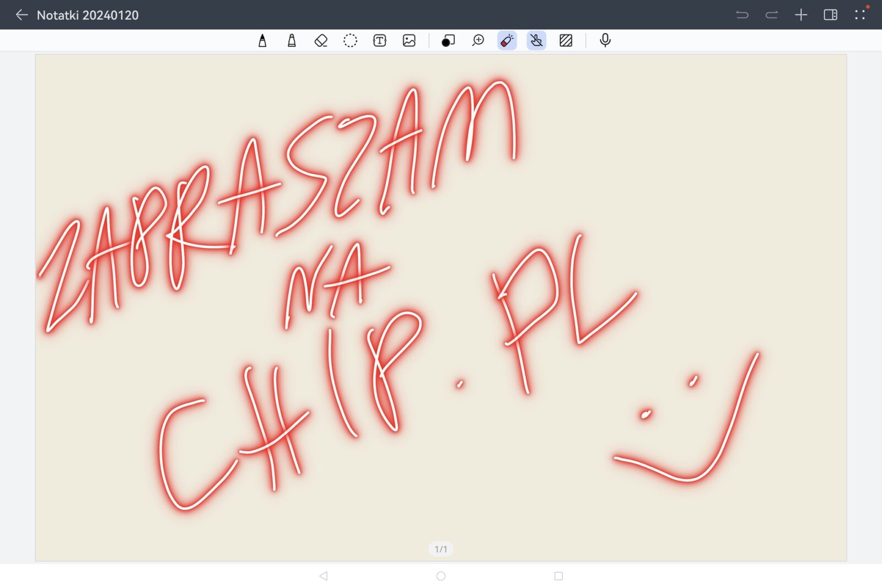This screenshot has width=882, height=588.
Task: Expand the add-page plus menu
Action: tap(801, 15)
